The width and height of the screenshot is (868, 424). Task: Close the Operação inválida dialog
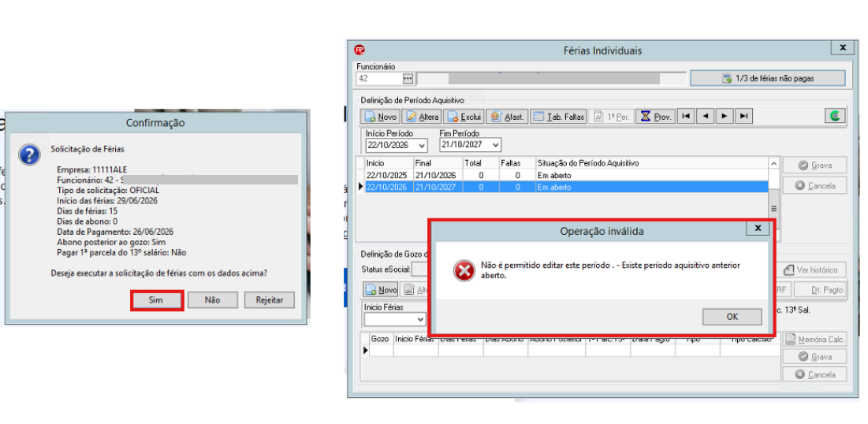tap(758, 228)
